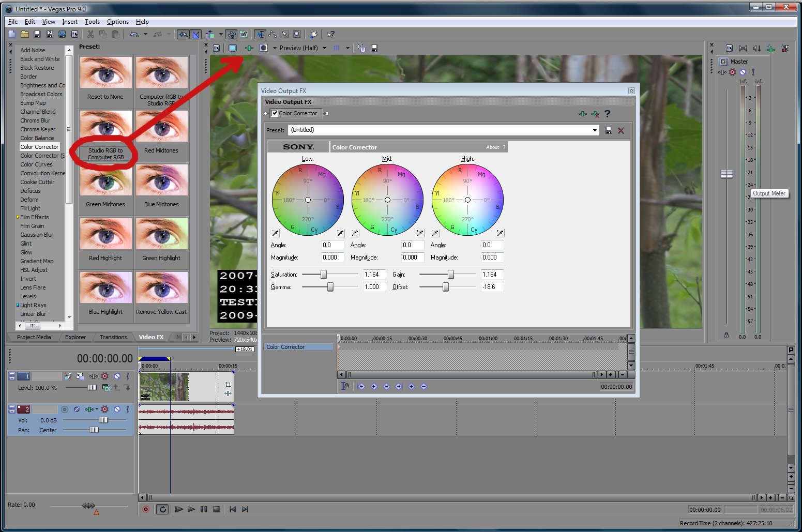Viewport: 802px width, 532px height.
Task: Click the Plug-In Chain icon in FX window
Action: [583, 114]
